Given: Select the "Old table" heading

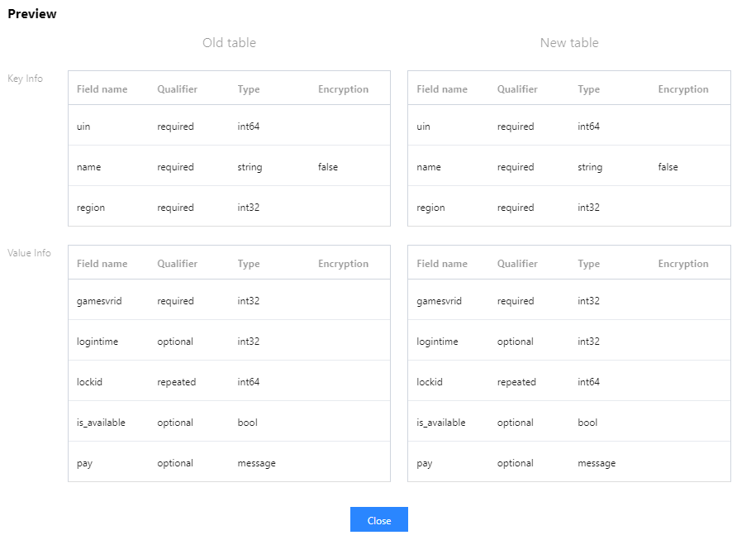Looking at the screenshot, I should tap(229, 43).
